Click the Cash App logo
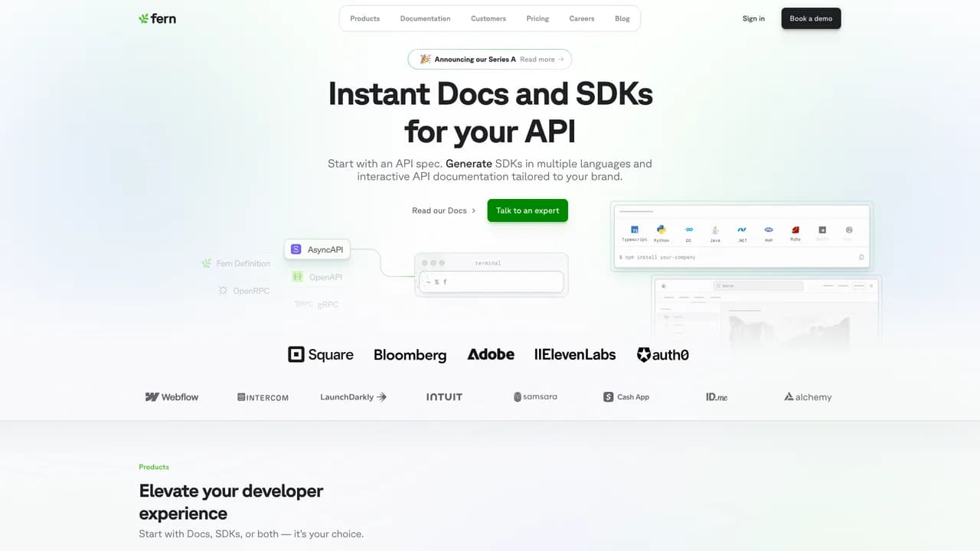Screen dimensions: 980x551 tap(626, 397)
